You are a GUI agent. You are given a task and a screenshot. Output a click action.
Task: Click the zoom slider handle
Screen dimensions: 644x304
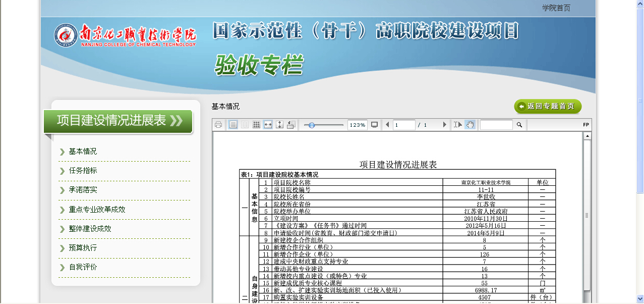(x=312, y=125)
